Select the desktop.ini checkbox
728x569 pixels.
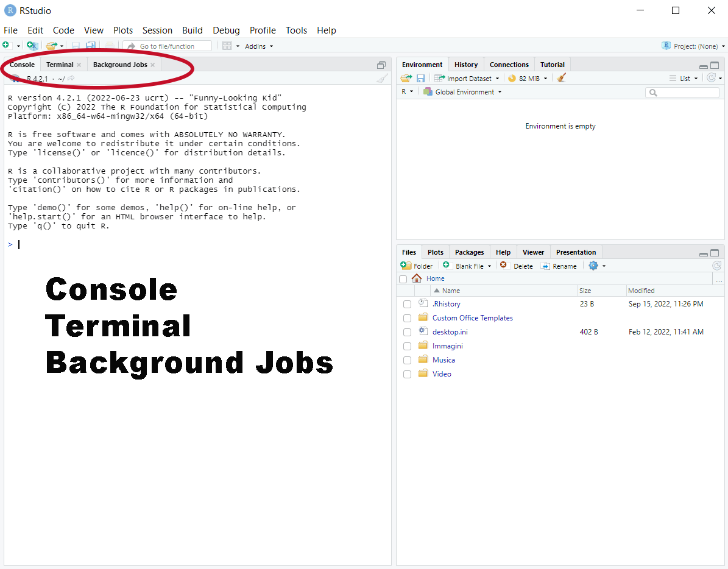tap(407, 332)
